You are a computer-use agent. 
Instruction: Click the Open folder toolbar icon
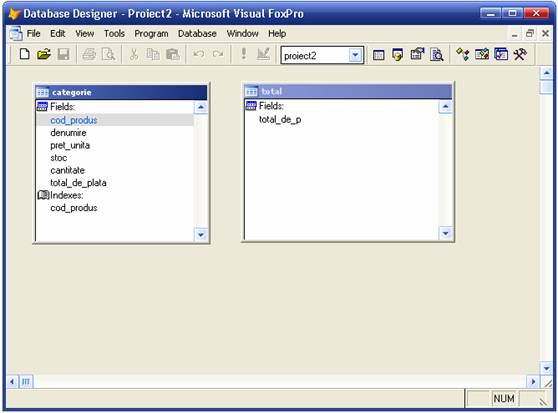tap(44, 55)
